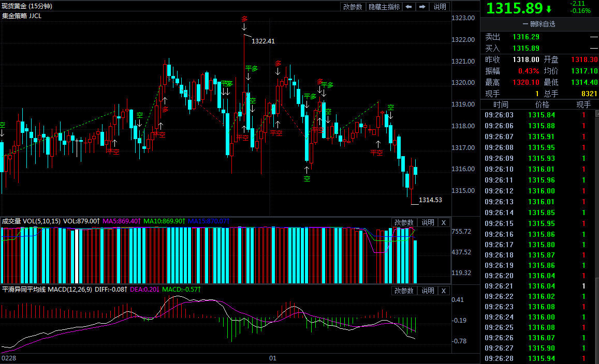Click the 价格 column header

point(542,104)
